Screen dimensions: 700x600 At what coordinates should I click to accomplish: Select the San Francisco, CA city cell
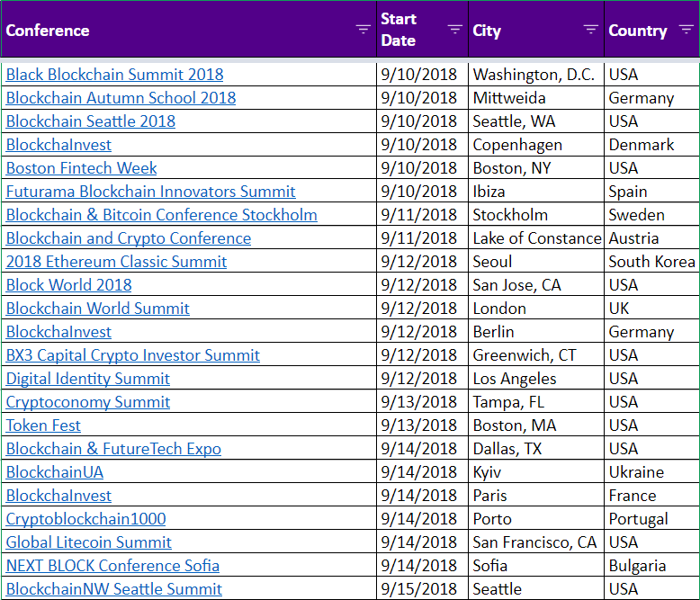point(536,542)
